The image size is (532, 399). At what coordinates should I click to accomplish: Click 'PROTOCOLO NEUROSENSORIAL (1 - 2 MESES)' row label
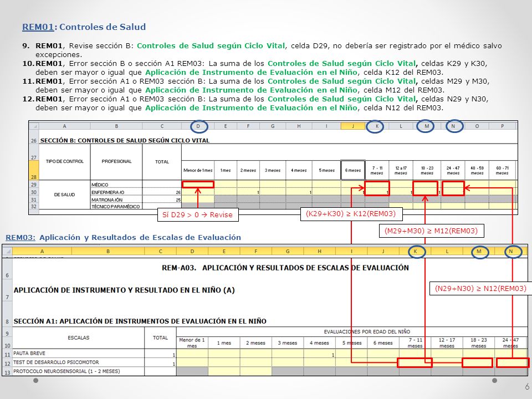(78, 371)
